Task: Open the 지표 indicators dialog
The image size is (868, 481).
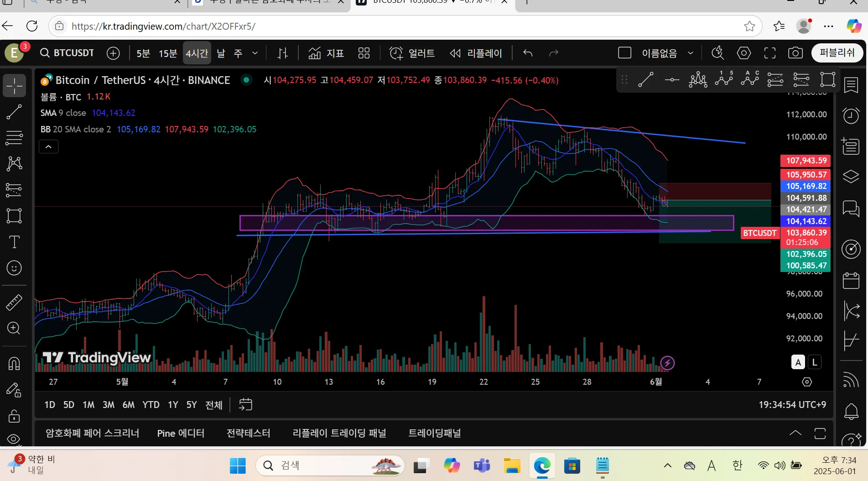Action: pyautogui.click(x=326, y=53)
